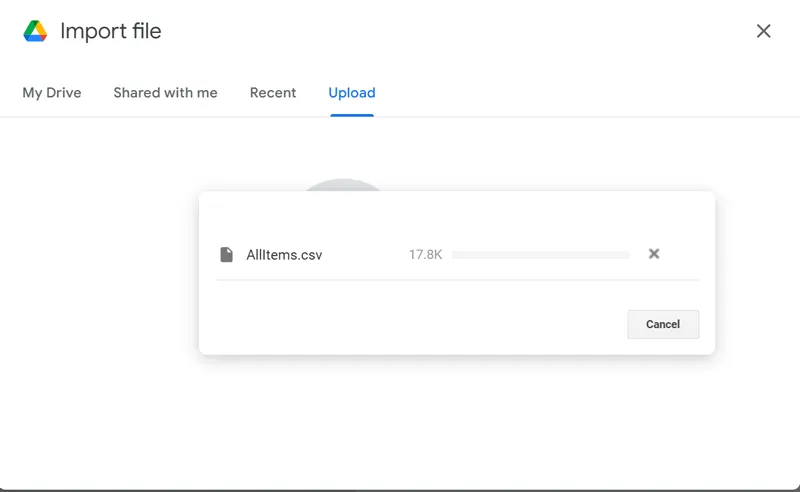Close the Import file dialog
This screenshot has height=492, width=800.
click(763, 31)
